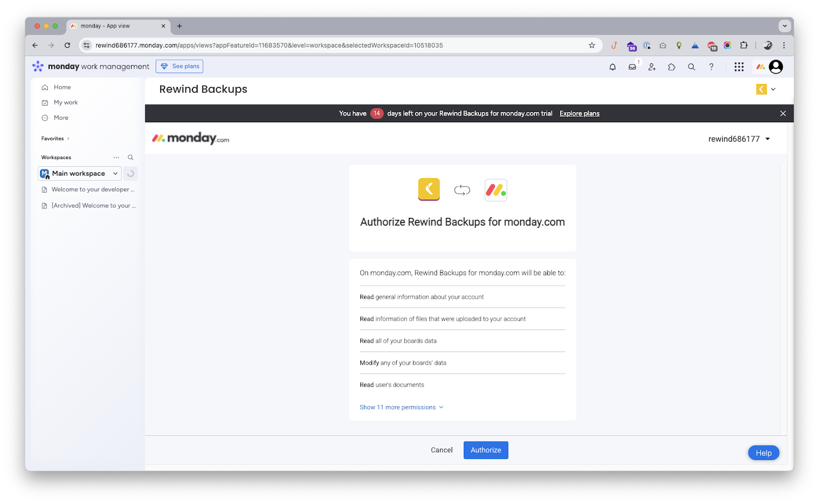The width and height of the screenshot is (819, 504).
Task: Click 'Authorize Rewind Backups for monday.com' heading
Action: click(462, 222)
